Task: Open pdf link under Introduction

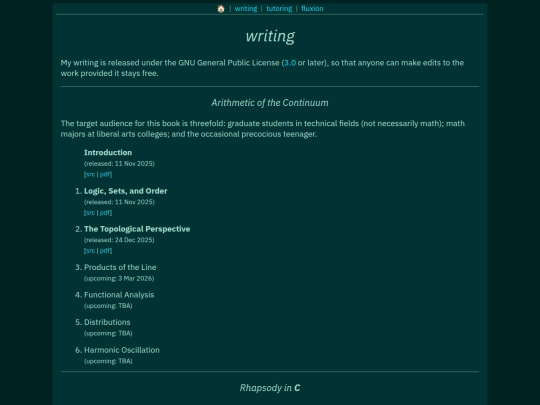Action: 105,174
